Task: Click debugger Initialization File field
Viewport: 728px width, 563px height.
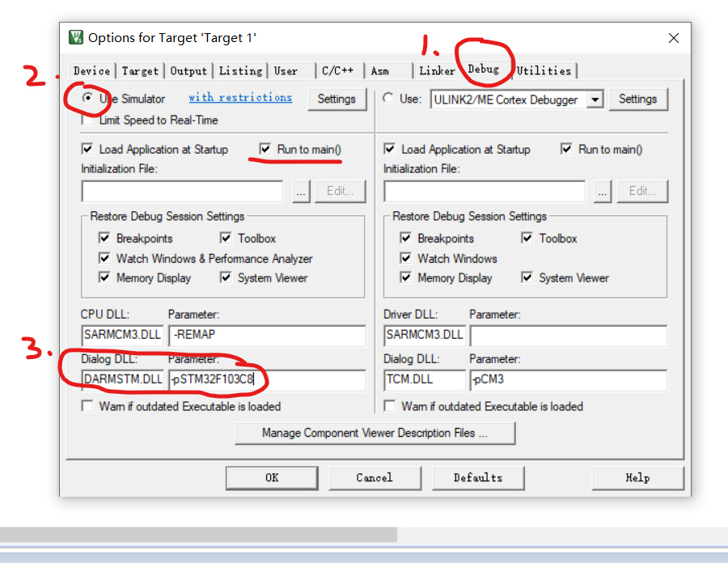Action: (x=485, y=191)
